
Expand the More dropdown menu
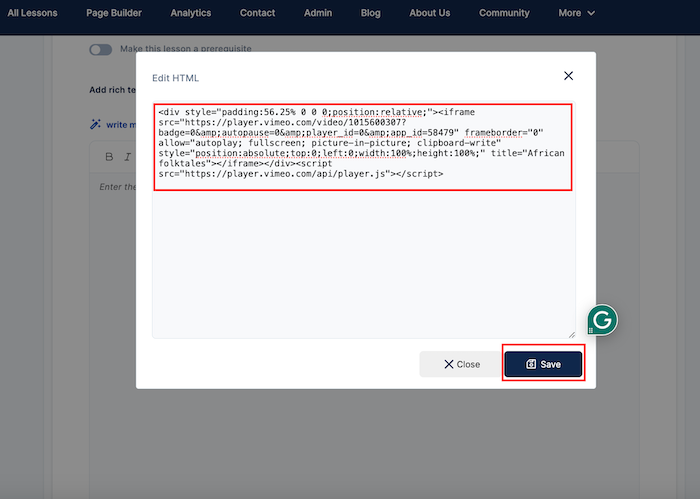pyautogui.click(x=576, y=13)
